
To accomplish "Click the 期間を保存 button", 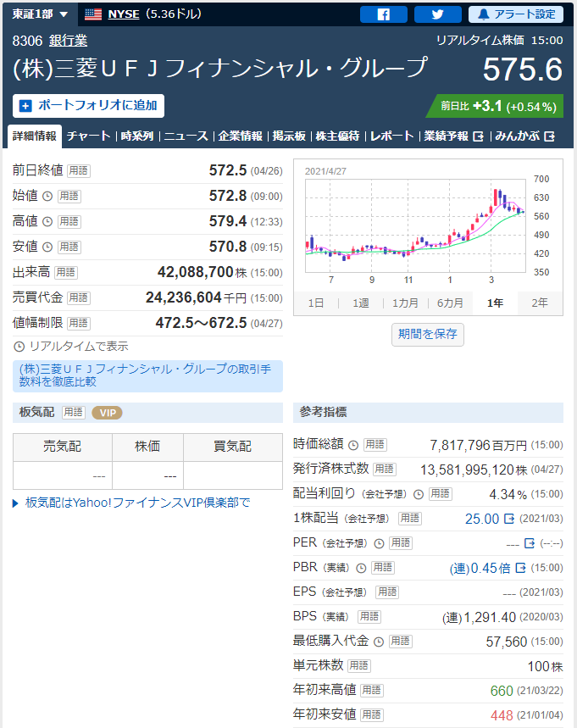I will point(428,334).
